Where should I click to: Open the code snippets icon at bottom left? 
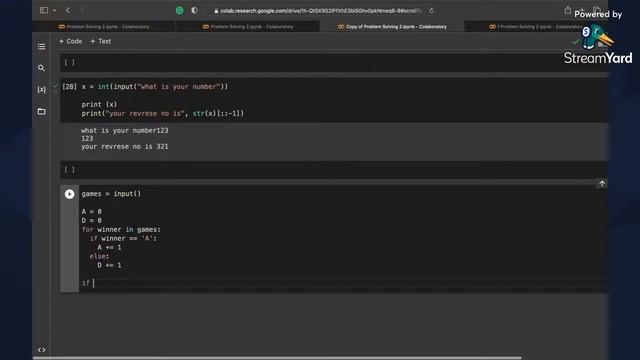(x=41, y=350)
